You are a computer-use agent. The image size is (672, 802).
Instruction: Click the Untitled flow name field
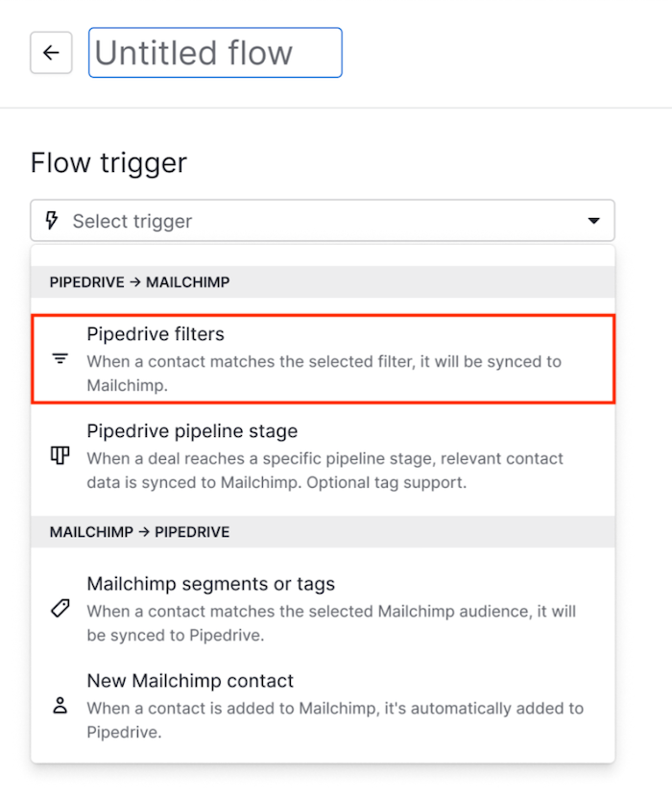(x=215, y=53)
